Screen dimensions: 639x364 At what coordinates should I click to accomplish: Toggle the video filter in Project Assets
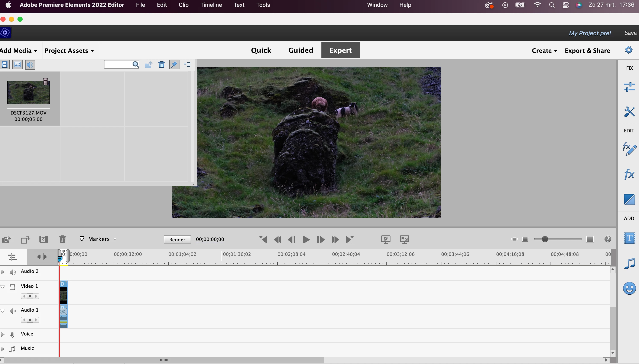point(5,65)
